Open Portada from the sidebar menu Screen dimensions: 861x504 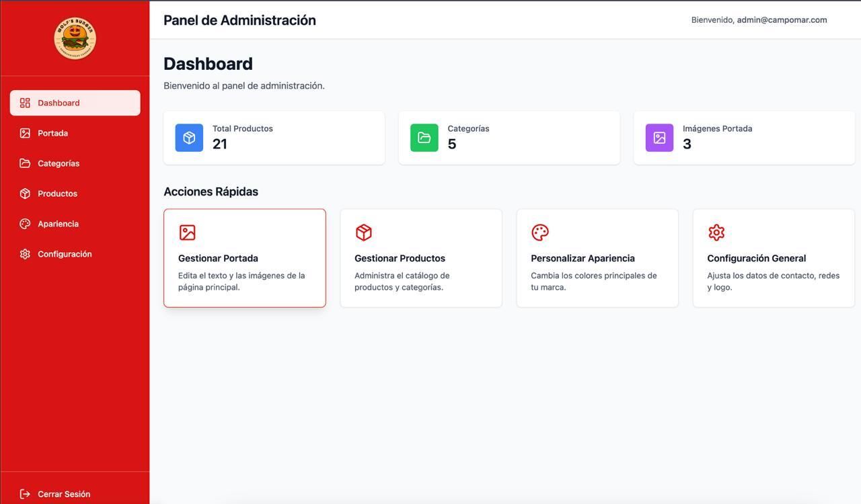[53, 133]
